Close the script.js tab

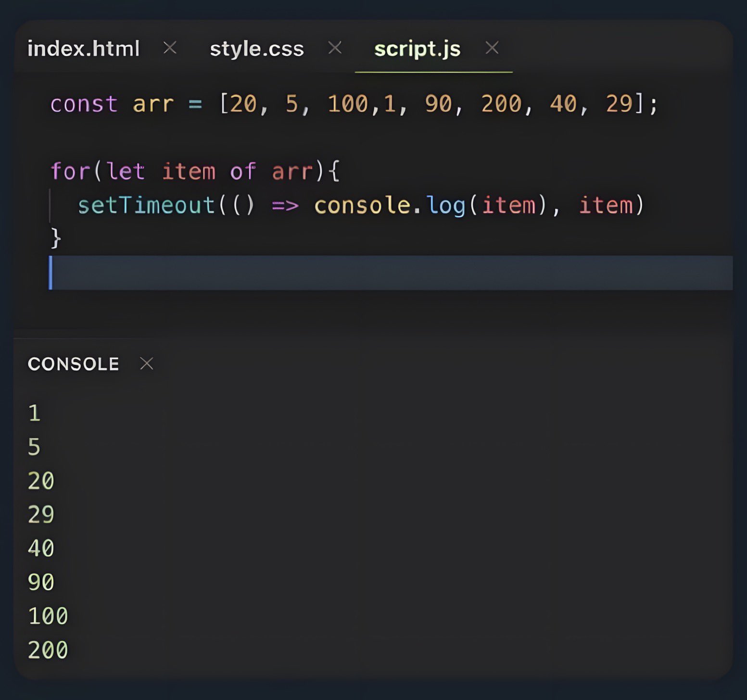(x=492, y=48)
